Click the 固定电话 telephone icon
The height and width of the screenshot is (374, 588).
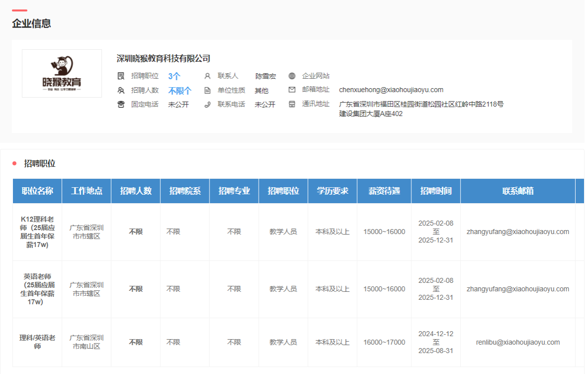pyautogui.click(x=121, y=105)
